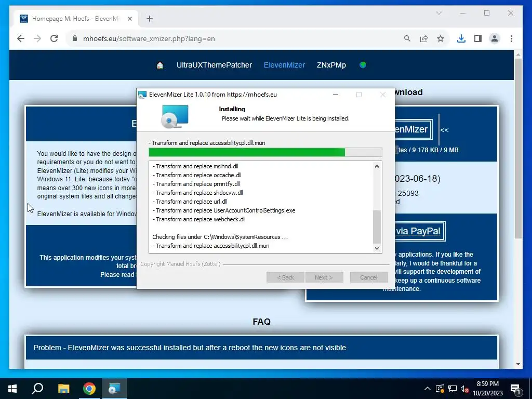Go to the site home icon
The width and height of the screenshot is (532, 399).
160,65
